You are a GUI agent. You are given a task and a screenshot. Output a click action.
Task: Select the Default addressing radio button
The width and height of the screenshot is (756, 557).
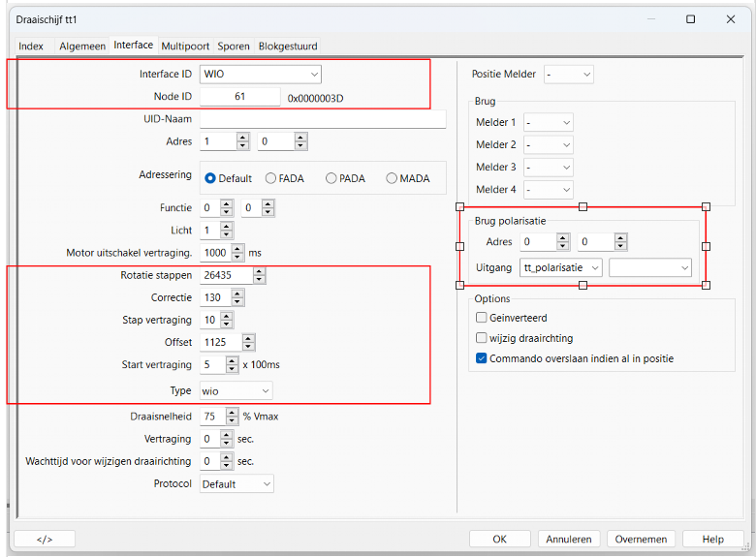pos(228,178)
